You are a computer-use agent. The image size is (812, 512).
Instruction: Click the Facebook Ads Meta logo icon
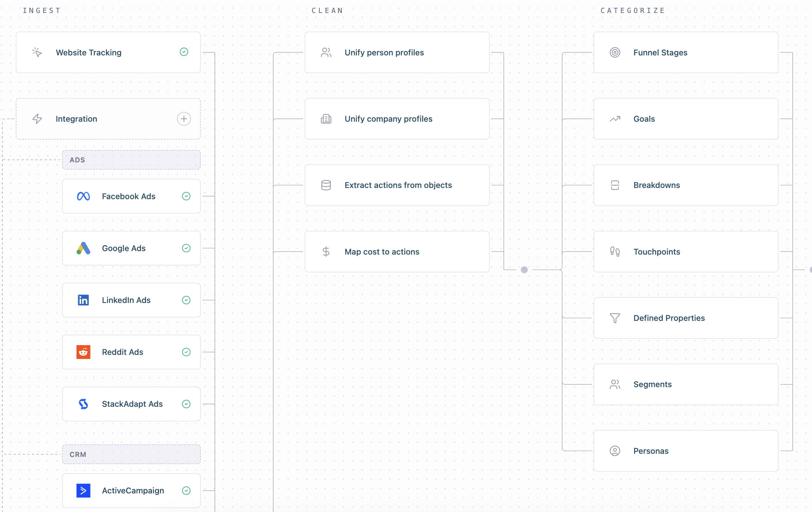[x=83, y=196]
